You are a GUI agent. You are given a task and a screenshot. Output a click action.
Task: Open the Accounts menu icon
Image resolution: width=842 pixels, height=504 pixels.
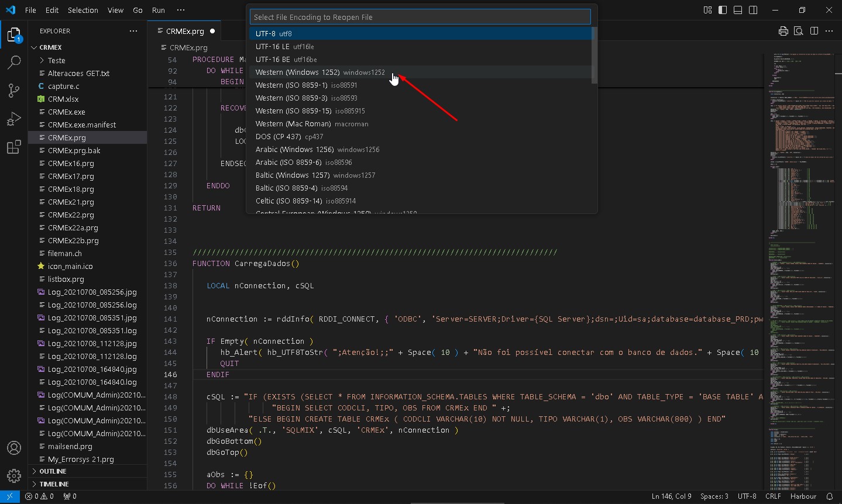coord(14,448)
